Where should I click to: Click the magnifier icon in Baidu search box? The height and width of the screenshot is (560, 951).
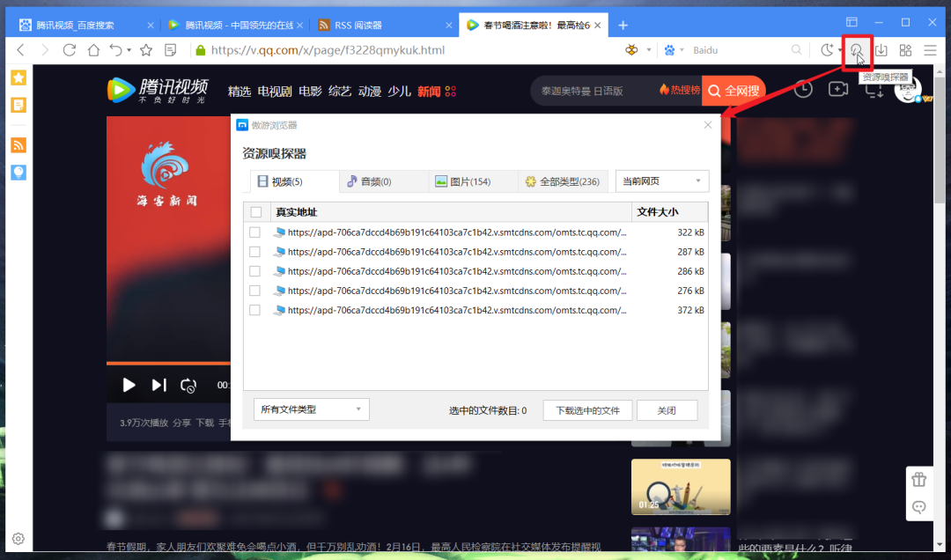tap(796, 50)
